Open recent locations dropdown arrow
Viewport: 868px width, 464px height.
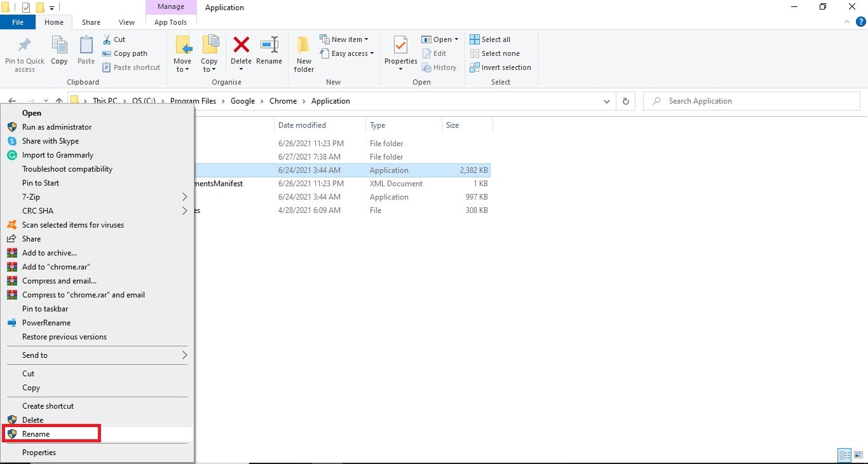(x=46, y=101)
